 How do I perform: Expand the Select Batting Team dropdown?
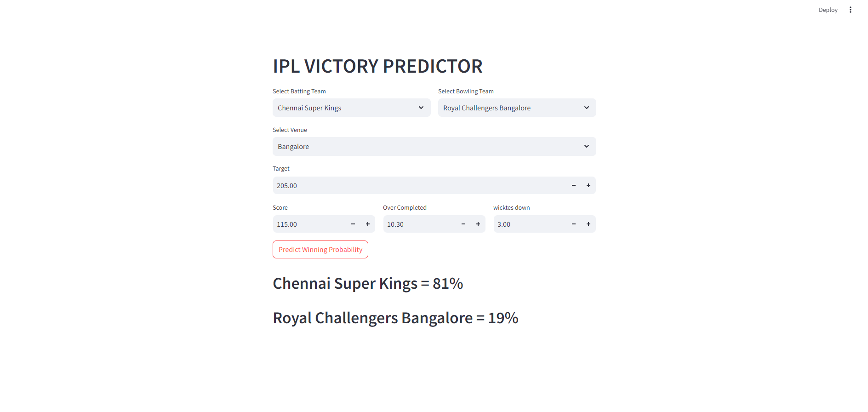coord(351,108)
